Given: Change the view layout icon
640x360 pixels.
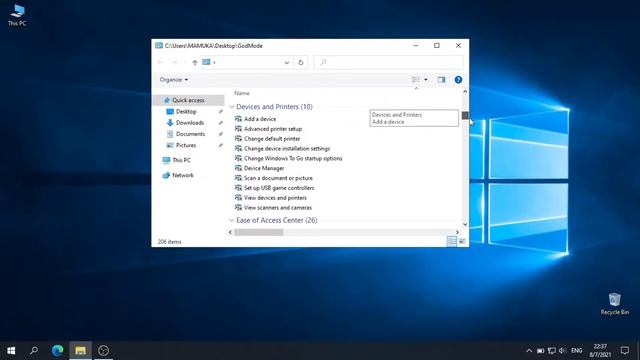Looking at the screenshot, I should pos(416,80).
